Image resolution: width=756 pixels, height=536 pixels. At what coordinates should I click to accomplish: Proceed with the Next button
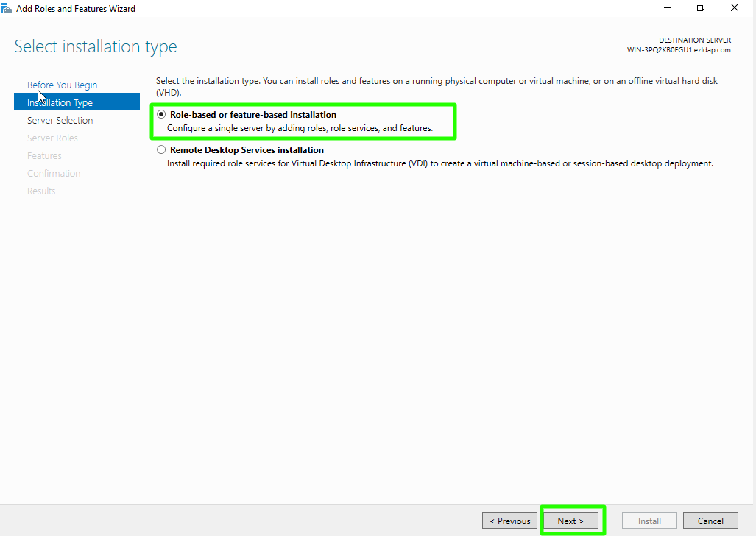click(570, 521)
